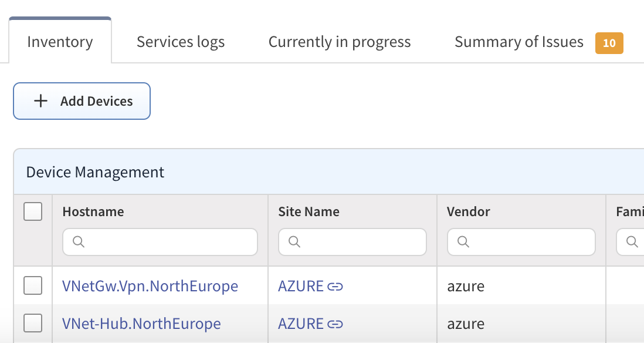Select the Inventory tab
Screen dimensions: 644x343
coord(60,42)
